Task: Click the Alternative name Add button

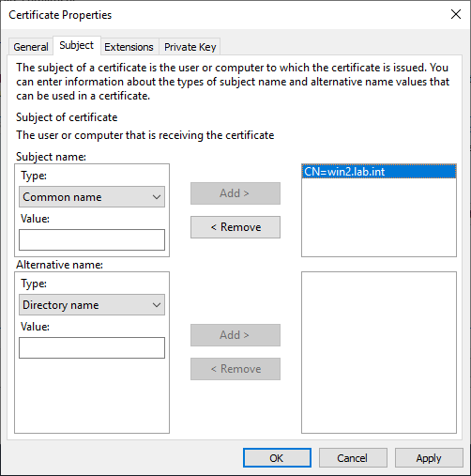Action: coord(235,335)
